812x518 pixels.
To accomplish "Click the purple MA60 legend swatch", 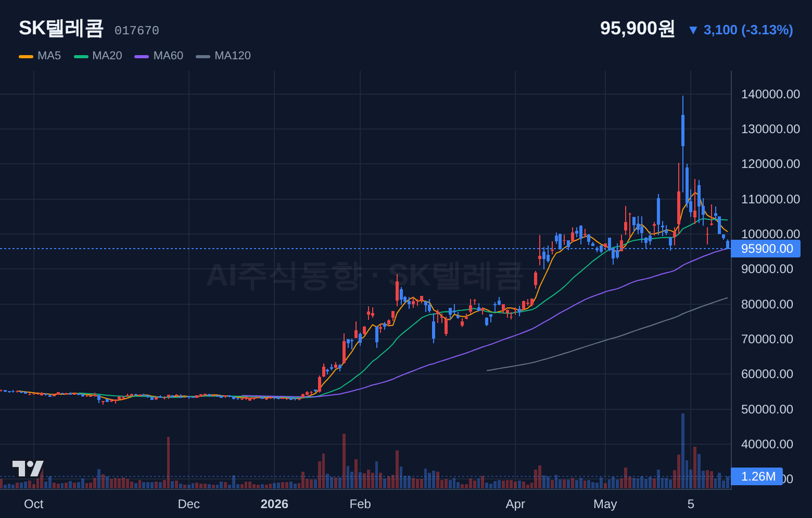I will (142, 56).
